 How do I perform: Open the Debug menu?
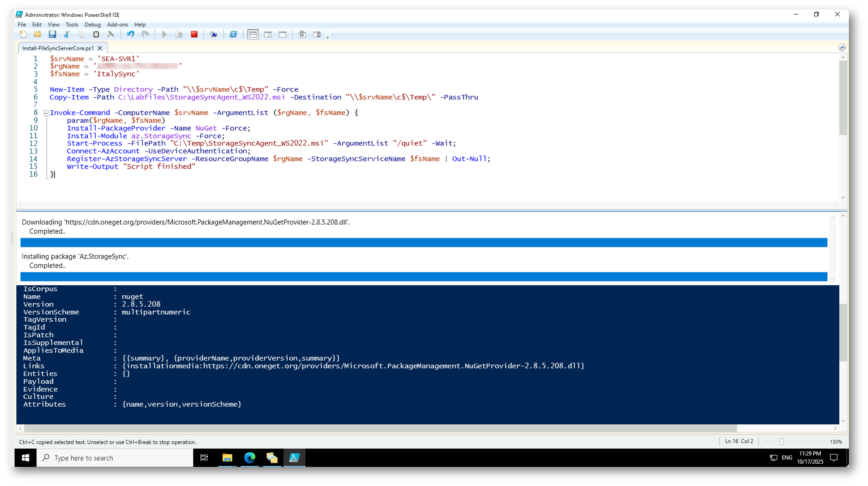coord(92,25)
